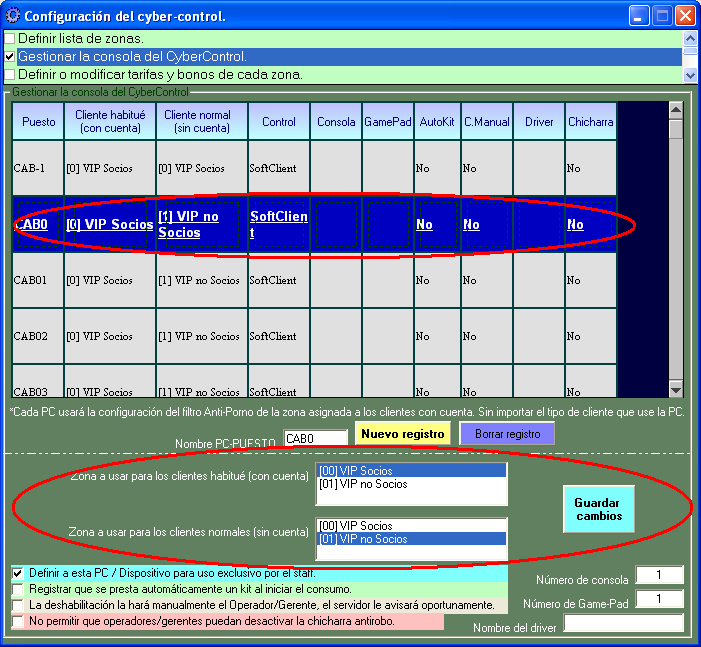This screenshot has width=701, height=647.
Task: Click the 'Consola' column header
Action: pos(336,122)
